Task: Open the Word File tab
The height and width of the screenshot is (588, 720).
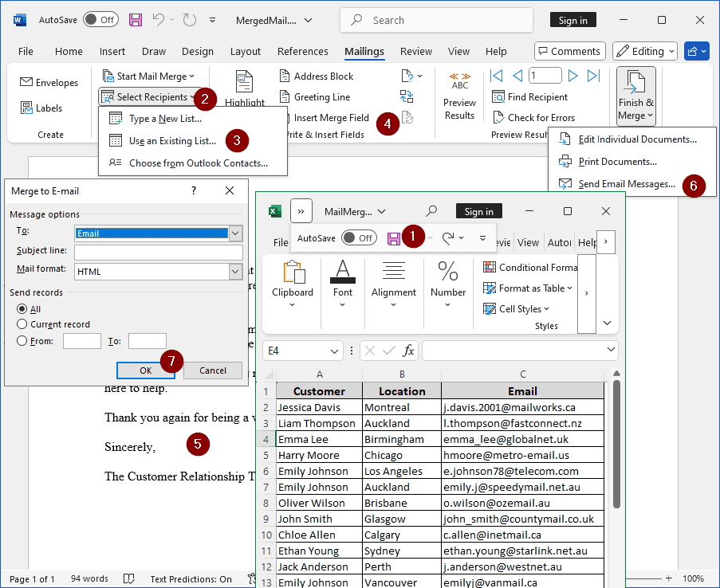Action: (x=26, y=52)
